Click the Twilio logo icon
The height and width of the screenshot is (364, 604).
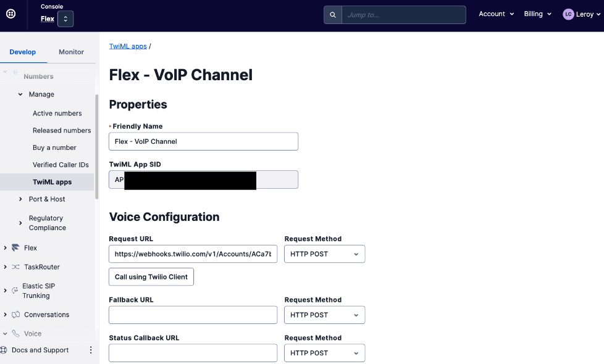tap(10, 14)
